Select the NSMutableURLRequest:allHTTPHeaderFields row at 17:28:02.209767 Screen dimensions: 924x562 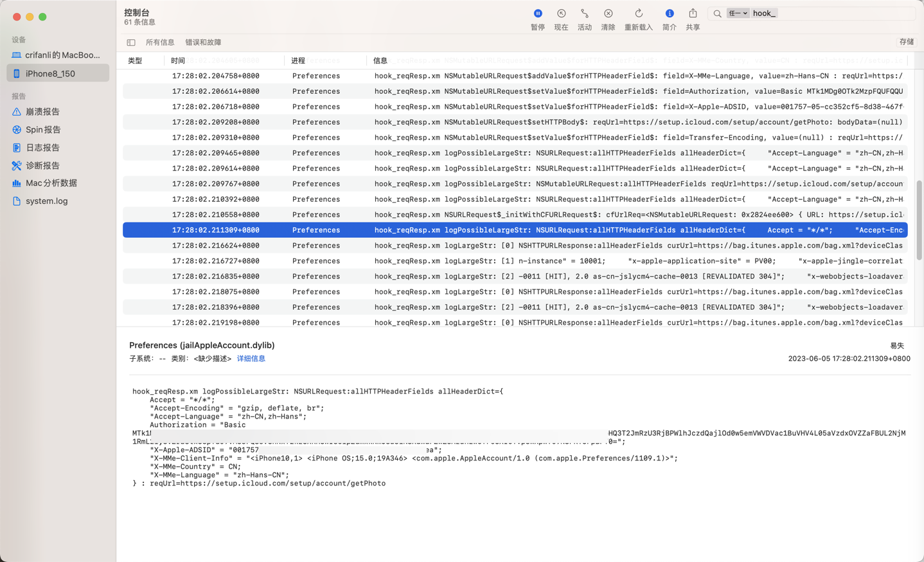pyautogui.click(x=515, y=184)
